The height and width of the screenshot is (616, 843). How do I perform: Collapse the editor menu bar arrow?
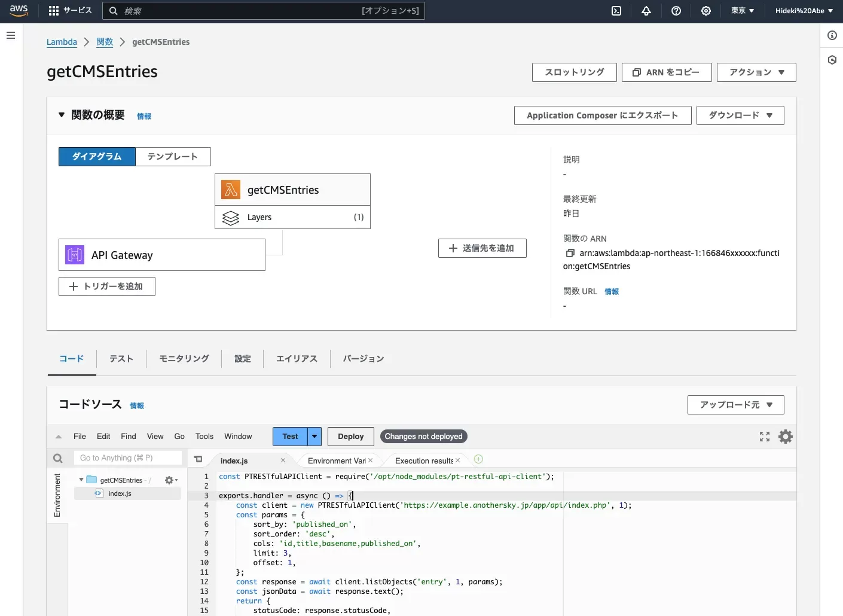point(59,437)
